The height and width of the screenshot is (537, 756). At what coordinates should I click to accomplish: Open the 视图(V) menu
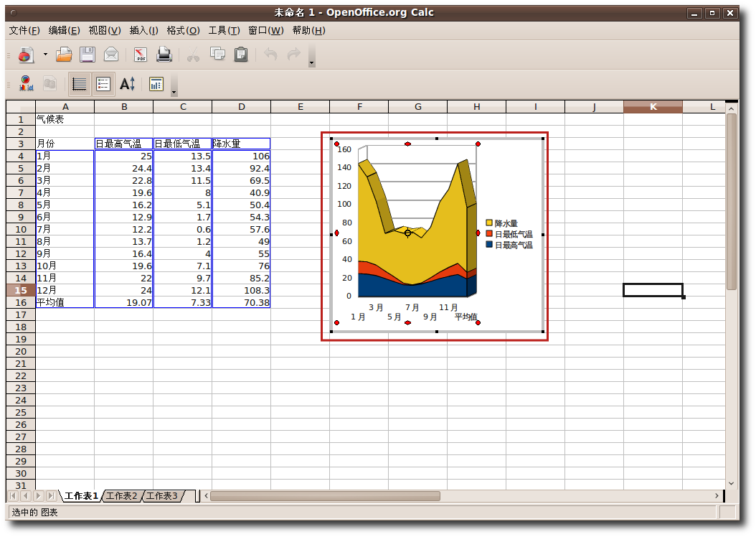click(105, 30)
